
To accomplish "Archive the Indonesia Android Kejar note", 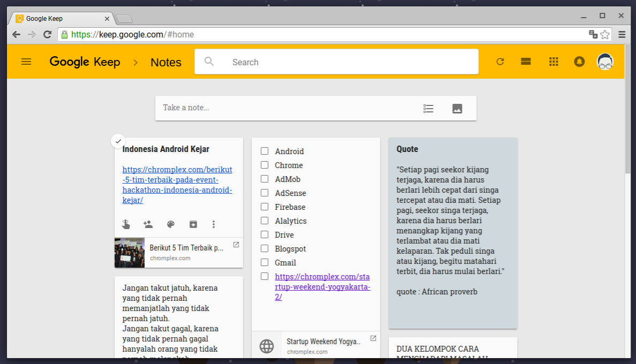I will (193, 224).
